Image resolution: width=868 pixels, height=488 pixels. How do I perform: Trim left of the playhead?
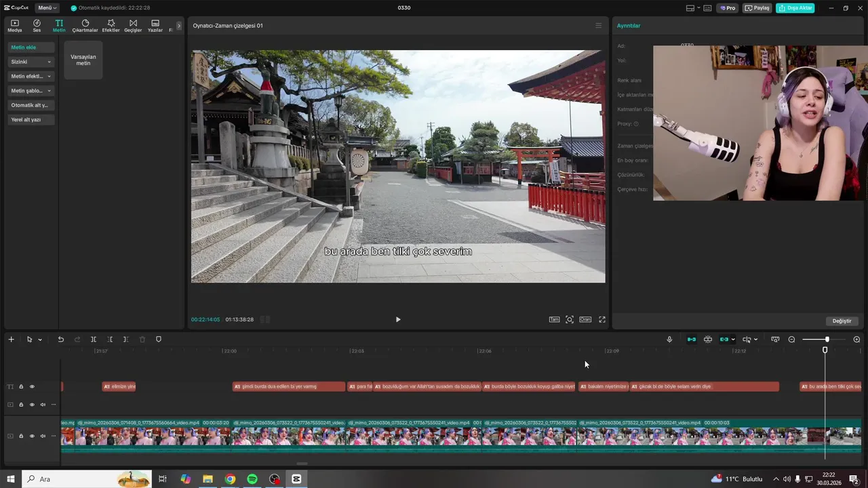point(110,339)
